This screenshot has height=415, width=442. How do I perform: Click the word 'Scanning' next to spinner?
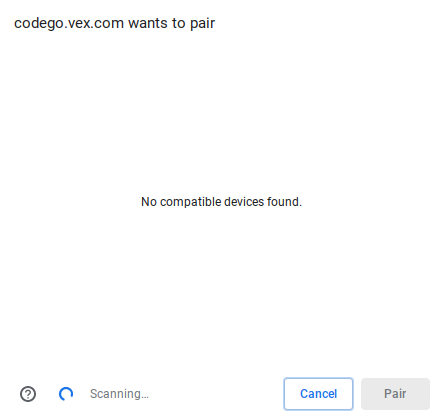pos(115,394)
